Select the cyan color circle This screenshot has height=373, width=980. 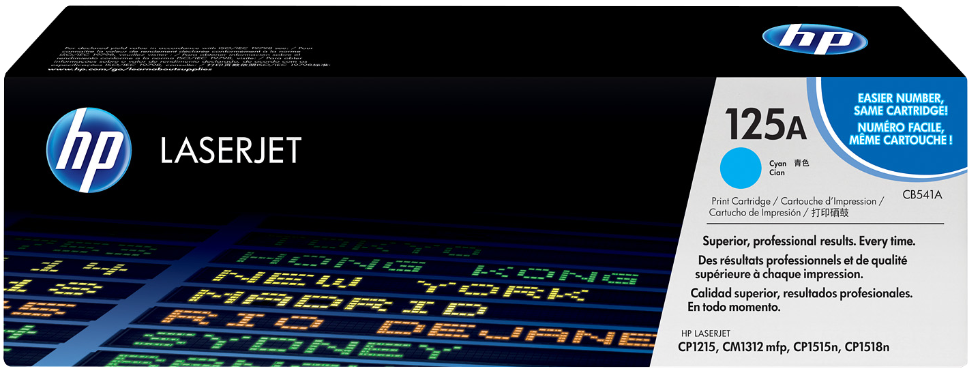pos(739,168)
